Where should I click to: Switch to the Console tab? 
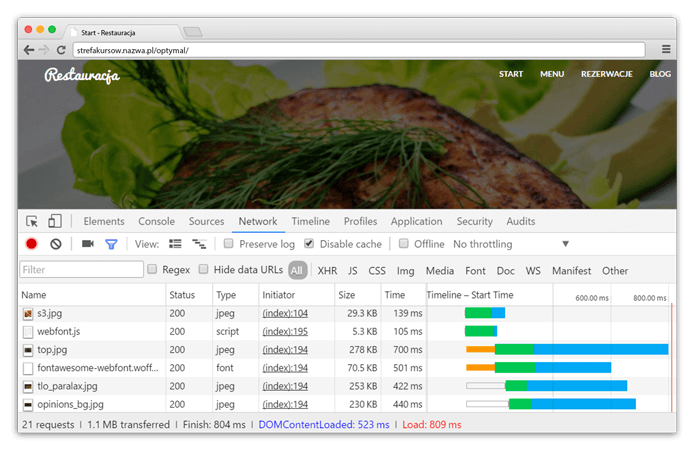point(156,221)
